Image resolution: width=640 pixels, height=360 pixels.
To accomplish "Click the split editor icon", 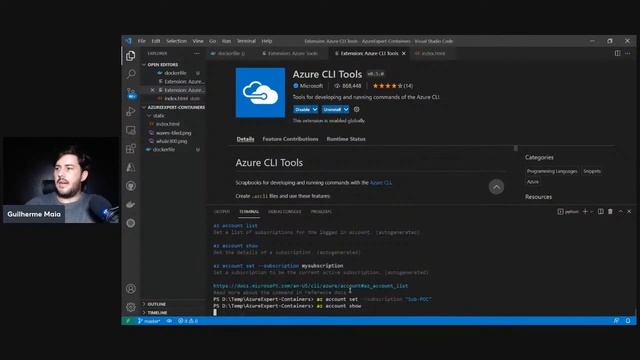I will [618, 53].
